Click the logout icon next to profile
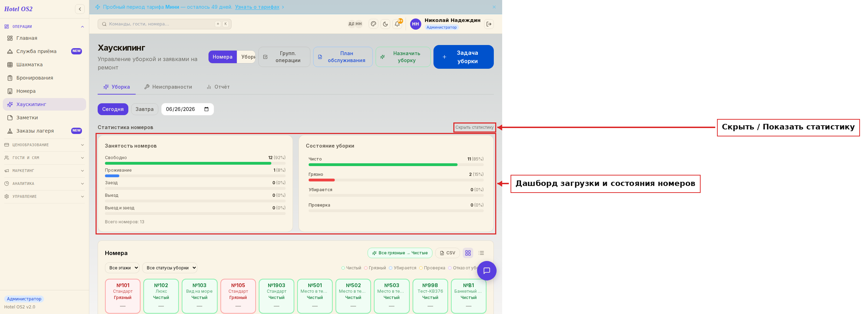 489,24
